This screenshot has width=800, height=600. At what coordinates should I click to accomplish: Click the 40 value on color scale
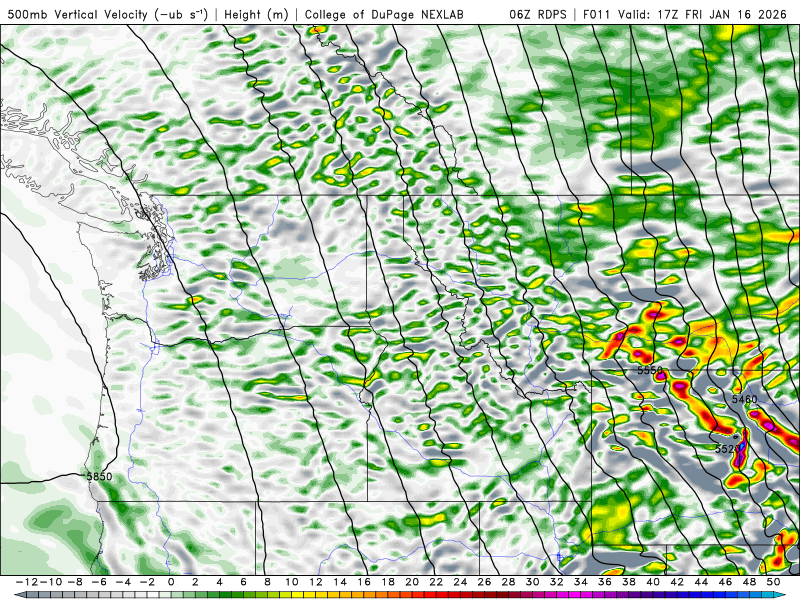653,582
